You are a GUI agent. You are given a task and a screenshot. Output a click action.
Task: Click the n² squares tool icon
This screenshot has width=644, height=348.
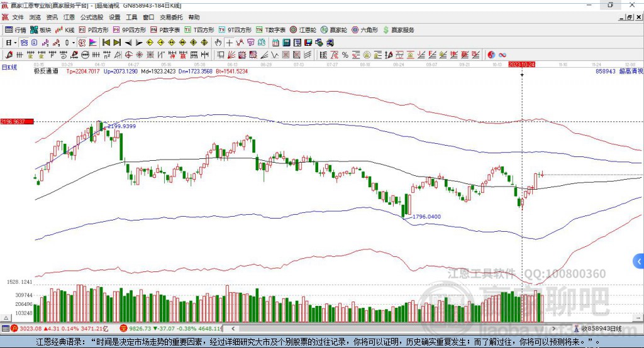click(x=107, y=55)
